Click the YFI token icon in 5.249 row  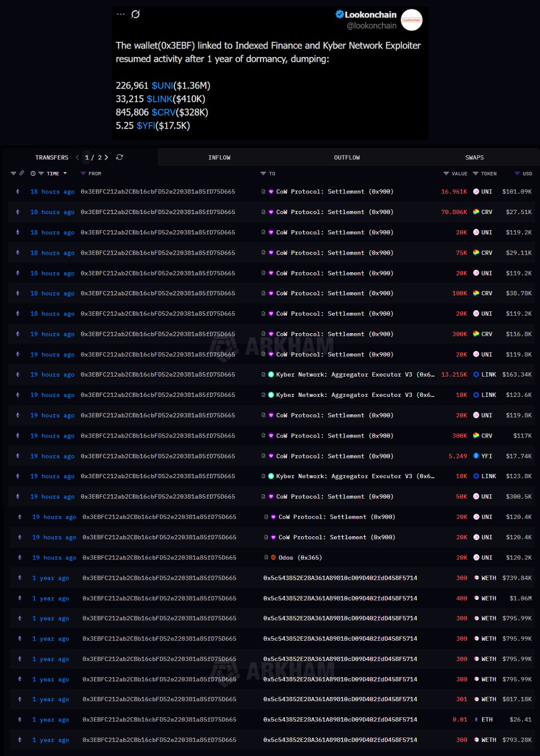(x=476, y=456)
